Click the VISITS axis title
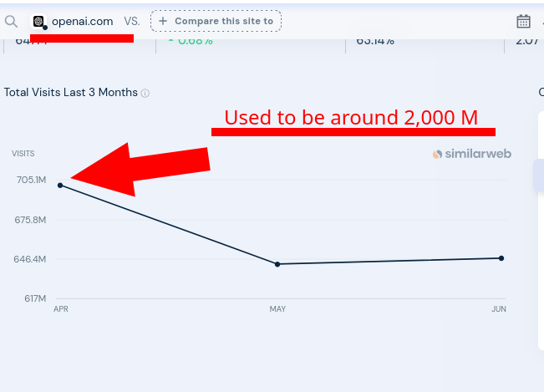 23,154
